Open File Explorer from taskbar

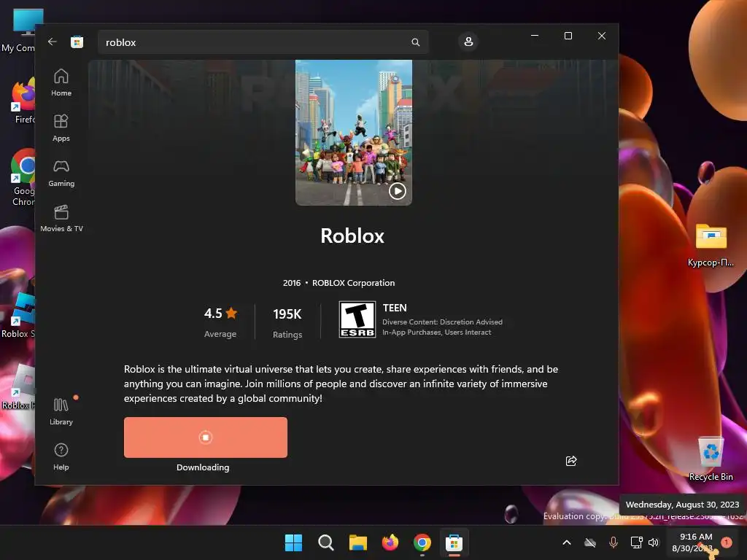pyautogui.click(x=357, y=542)
